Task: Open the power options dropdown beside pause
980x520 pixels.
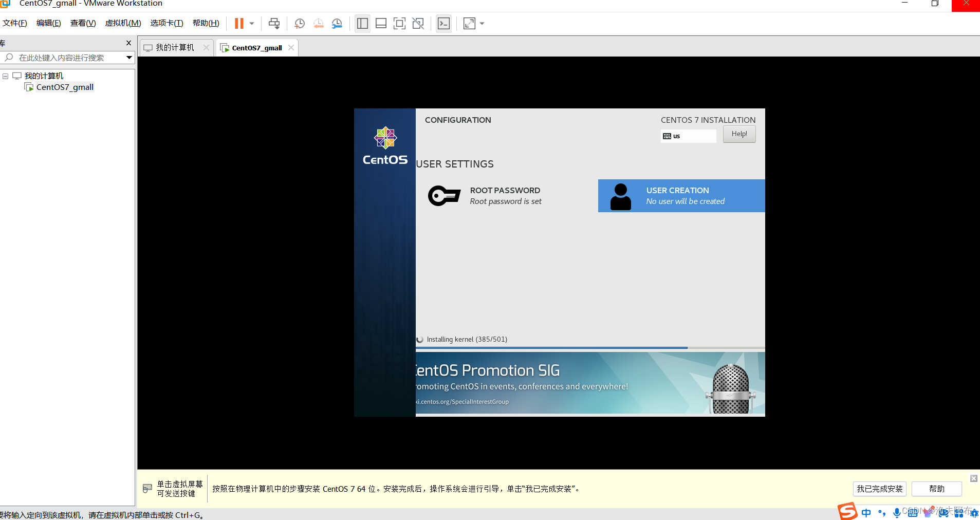Action: click(x=252, y=24)
